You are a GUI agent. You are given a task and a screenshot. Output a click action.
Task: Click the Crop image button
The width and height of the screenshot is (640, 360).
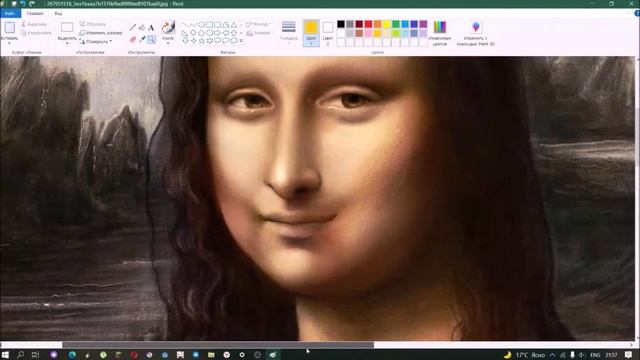[x=93, y=24]
